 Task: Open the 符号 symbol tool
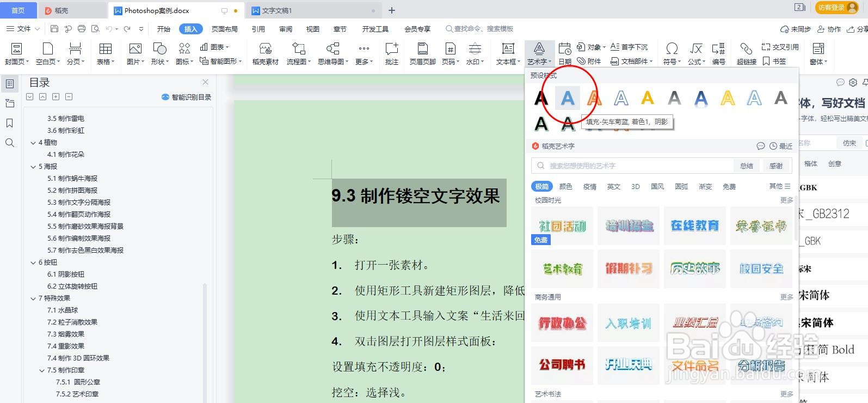point(672,54)
